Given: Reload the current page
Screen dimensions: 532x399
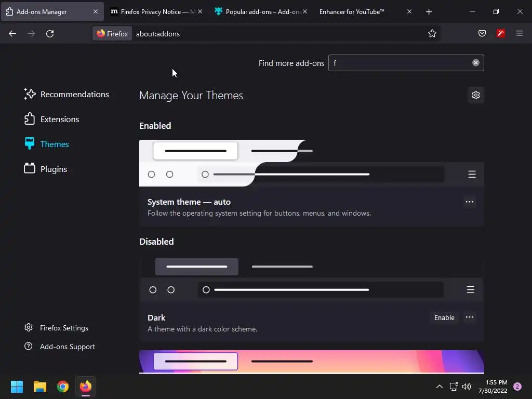Looking at the screenshot, I should point(50,34).
